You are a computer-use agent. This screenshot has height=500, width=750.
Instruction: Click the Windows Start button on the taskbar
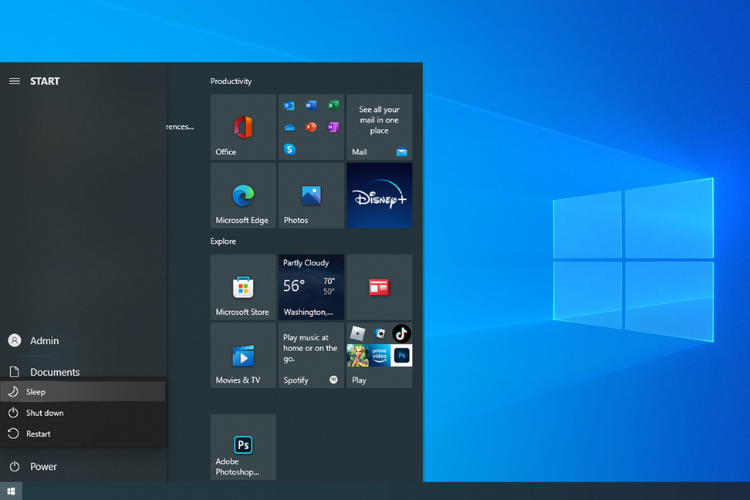point(11,491)
